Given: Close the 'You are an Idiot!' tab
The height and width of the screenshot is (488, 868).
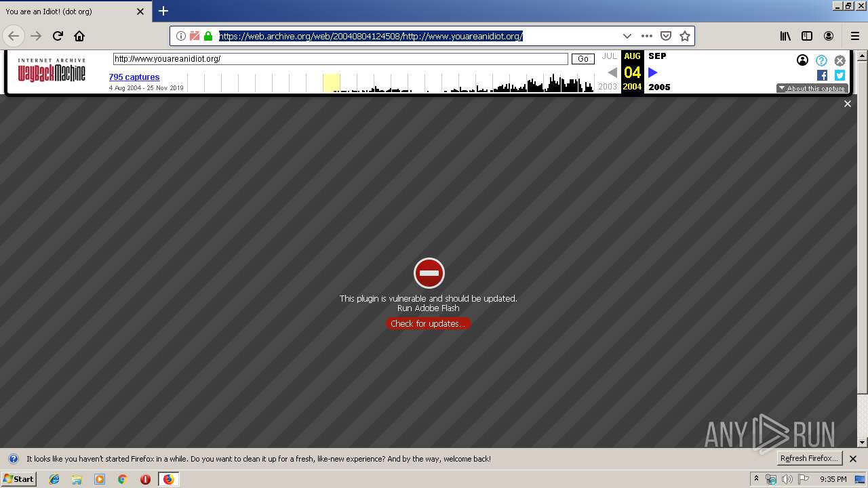Looking at the screenshot, I should pos(140,12).
